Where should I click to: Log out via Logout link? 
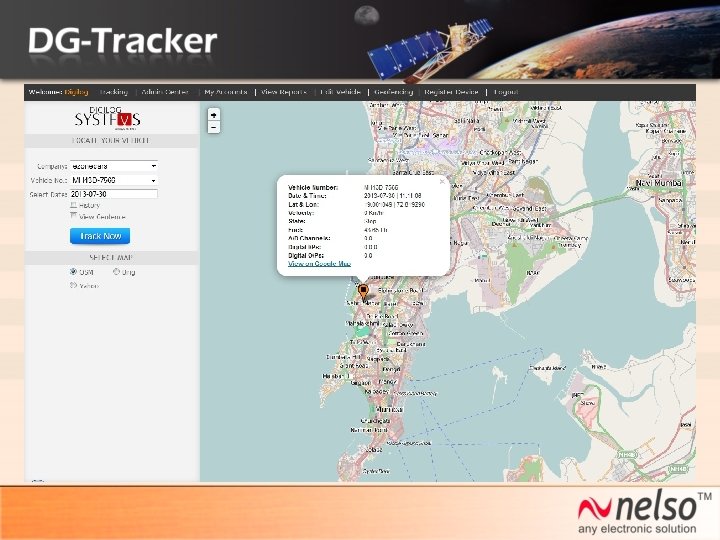506,92
